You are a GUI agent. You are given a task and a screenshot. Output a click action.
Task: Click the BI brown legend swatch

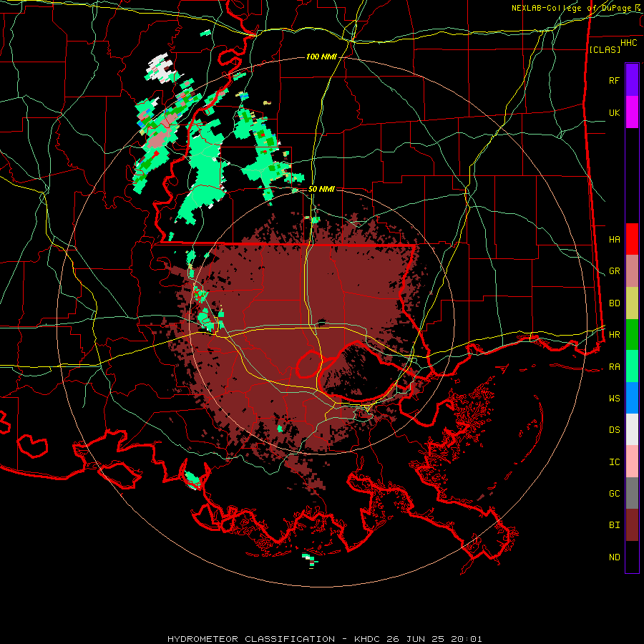pyautogui.click(x=632, y=525)
